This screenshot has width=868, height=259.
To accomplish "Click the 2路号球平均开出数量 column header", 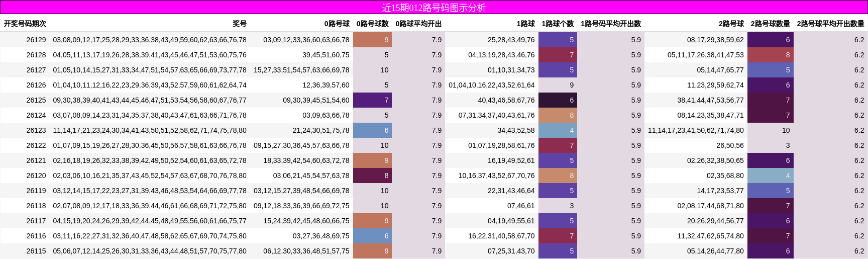I will coord(831,24).
